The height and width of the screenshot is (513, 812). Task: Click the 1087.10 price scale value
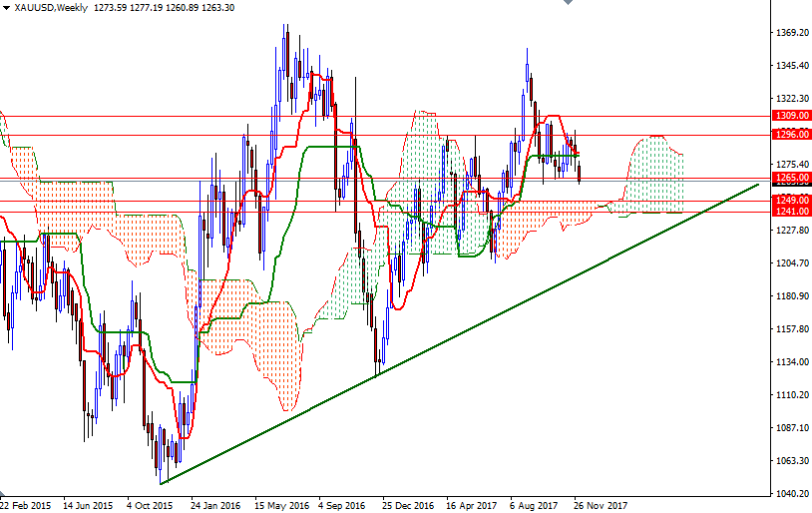pyautogui.click(x=792, y=427)
